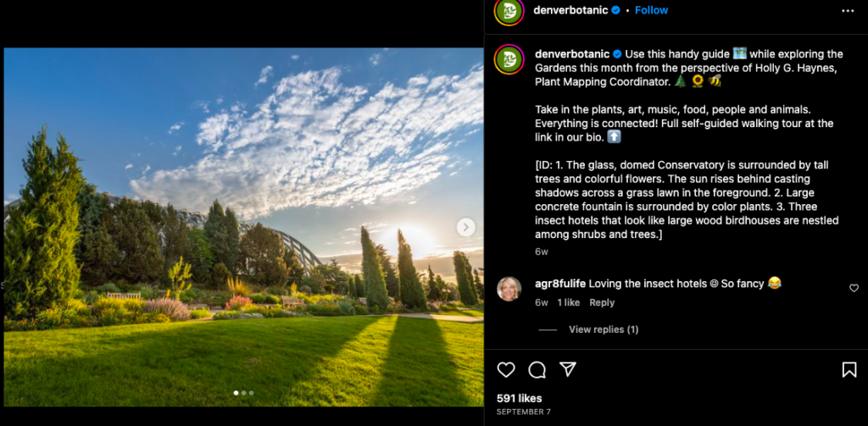868x426 pixels.
Task: Go to next photo with arrow
Action: 465,227
